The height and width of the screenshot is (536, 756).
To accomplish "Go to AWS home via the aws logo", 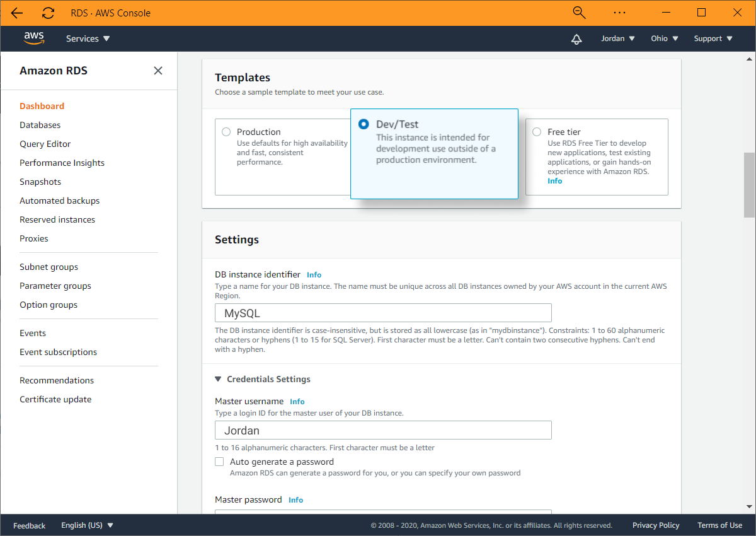I will click(34, 38).
